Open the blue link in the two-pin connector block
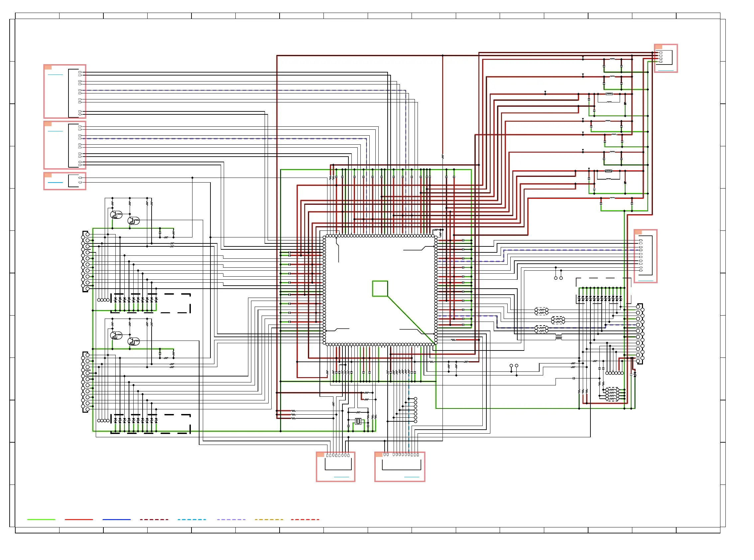Viewport: 754px width, 560px height. click(x=55, y=183)
